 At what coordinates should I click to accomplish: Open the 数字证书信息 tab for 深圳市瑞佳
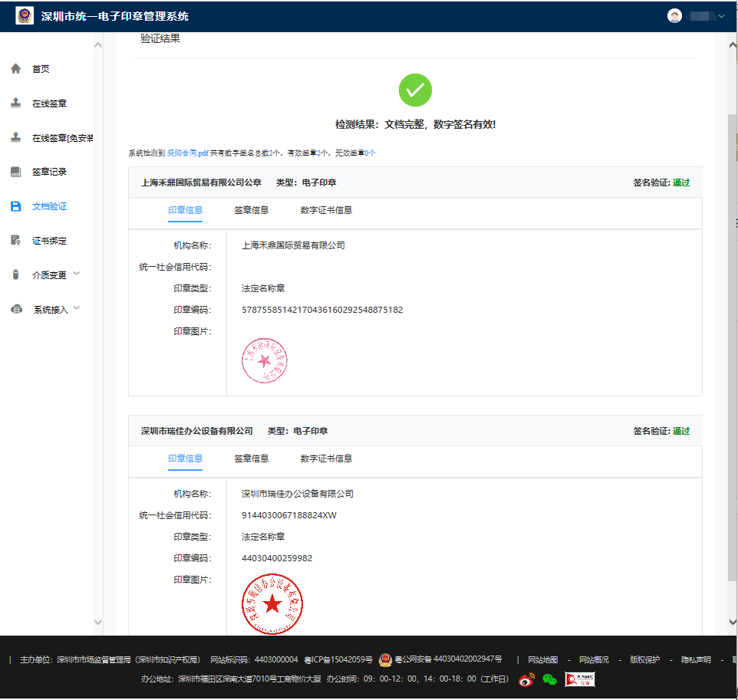coord(325,458)
